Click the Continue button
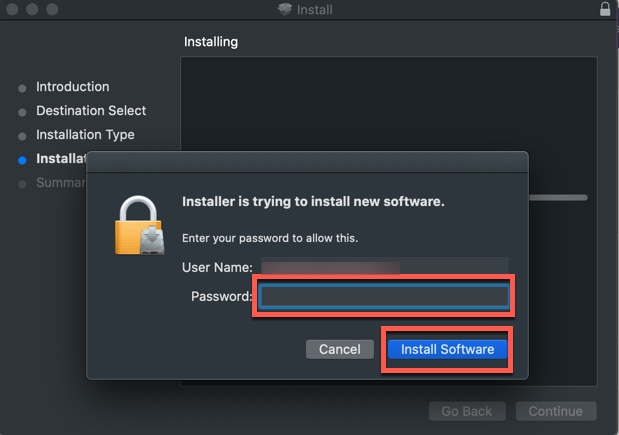 point(555,411)
